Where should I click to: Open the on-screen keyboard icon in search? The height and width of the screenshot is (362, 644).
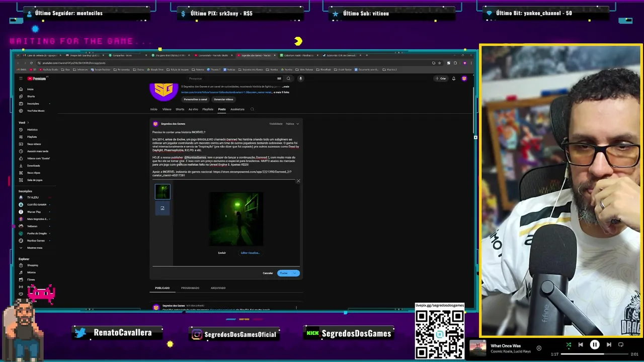[279, 78]
